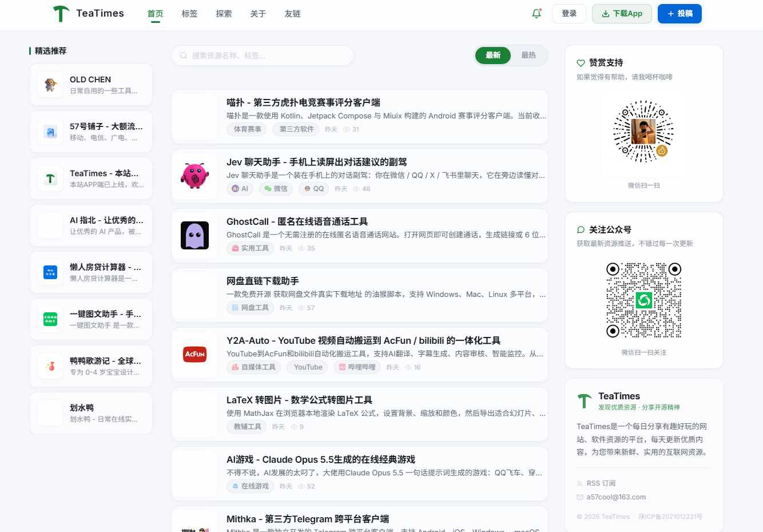Open the 划水鸭 recommended card
This screenshot has height=532, width=763.
coord(91,413)
